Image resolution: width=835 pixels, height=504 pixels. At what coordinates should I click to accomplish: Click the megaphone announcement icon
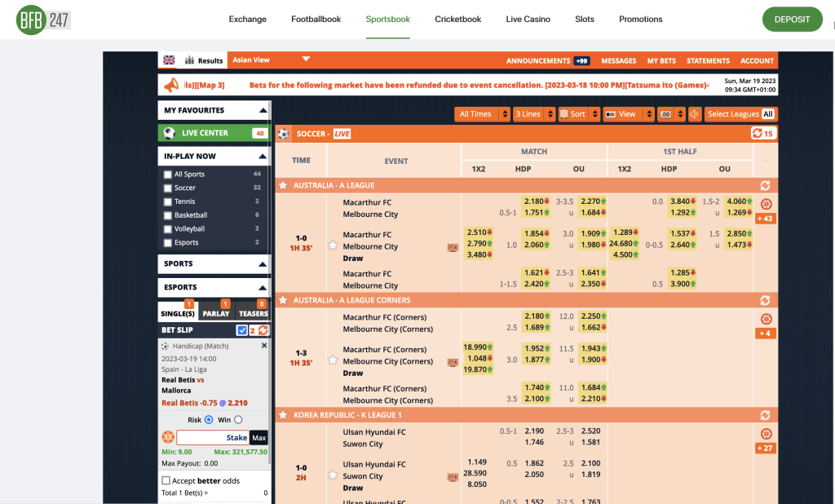171,85
